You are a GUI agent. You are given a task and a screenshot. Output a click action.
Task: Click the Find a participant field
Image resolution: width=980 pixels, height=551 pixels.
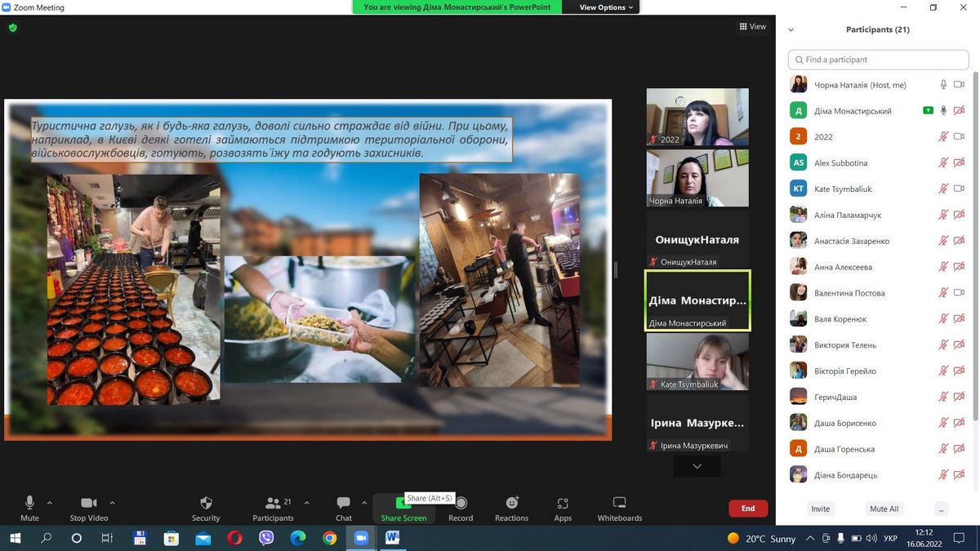[x=878, y=60]
